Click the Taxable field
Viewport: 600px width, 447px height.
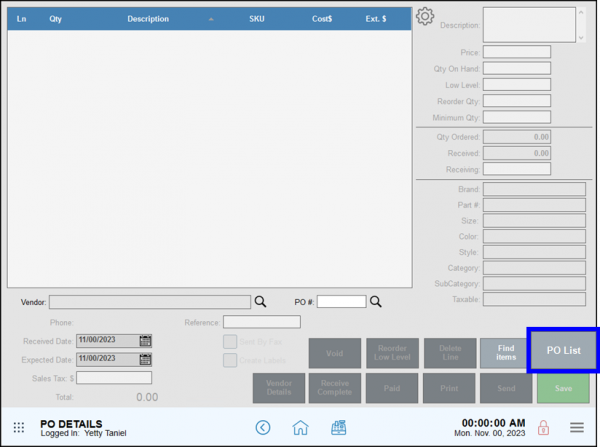[534, 299]
